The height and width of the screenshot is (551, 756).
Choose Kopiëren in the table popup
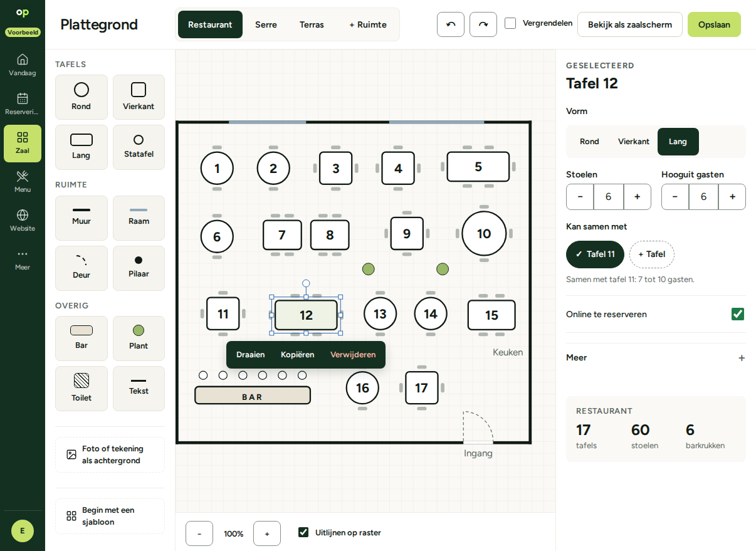(x=298, y=355)
